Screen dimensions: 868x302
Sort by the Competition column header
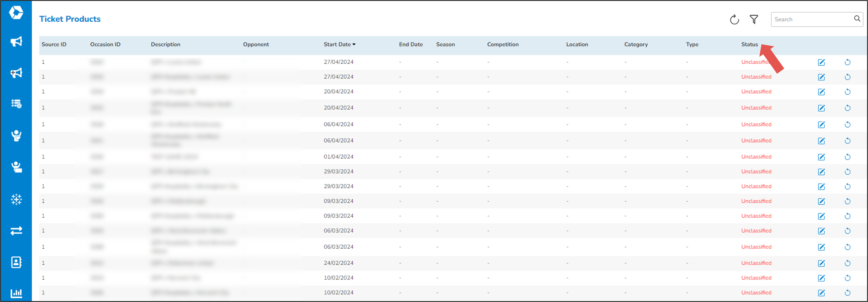(x=503, y=44)
